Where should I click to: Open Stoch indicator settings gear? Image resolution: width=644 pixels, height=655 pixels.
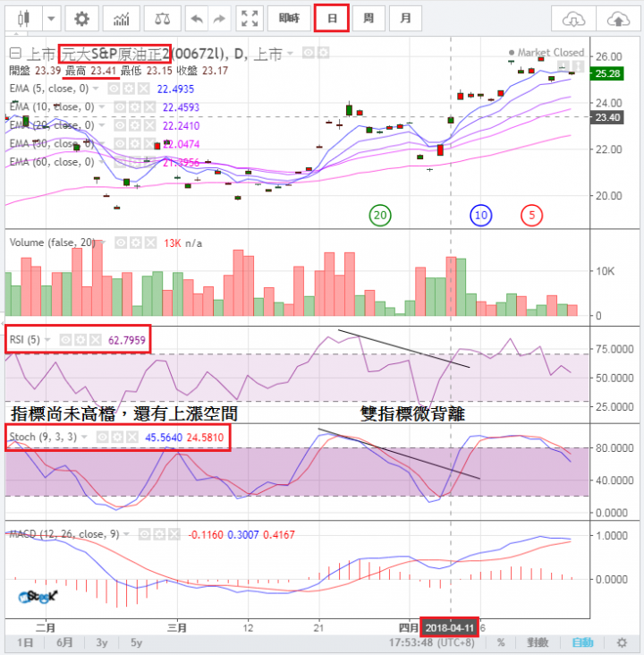tap(117, 437)
